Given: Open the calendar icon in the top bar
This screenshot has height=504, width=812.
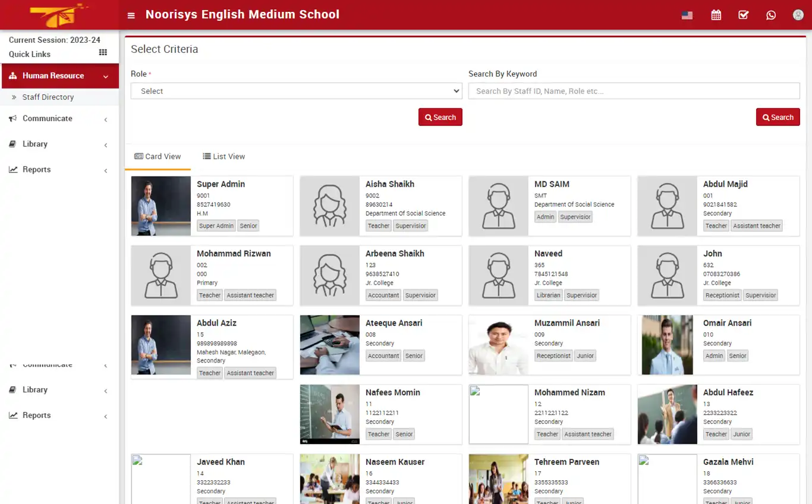Looking at the screenshot, I should click(x=716, y=15).
